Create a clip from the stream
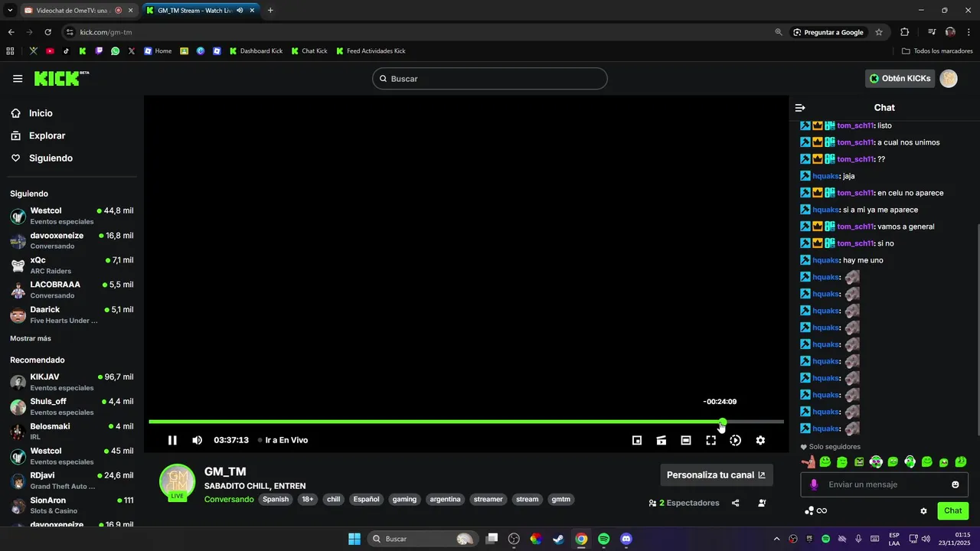The image size is (980, 551). (661, 440)
